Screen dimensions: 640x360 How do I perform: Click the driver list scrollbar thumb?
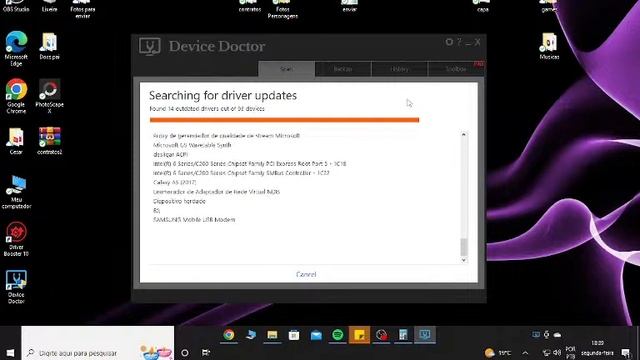(x=464, y=247)
